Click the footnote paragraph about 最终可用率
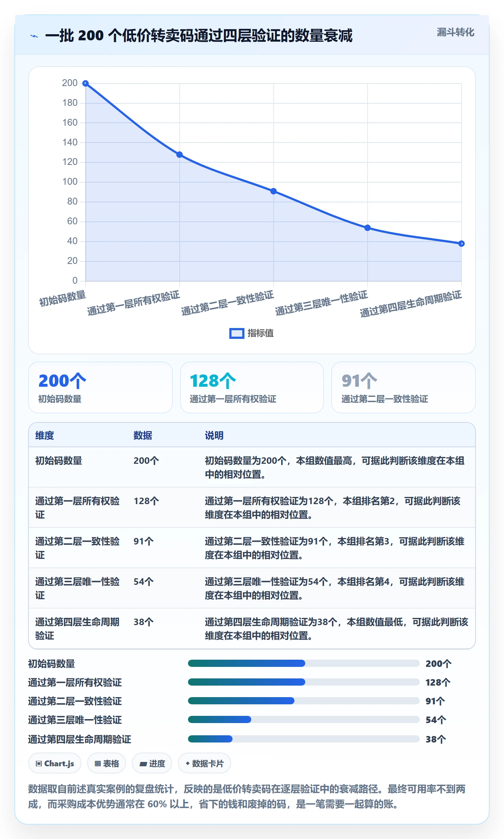This screenshot has height=839, width=504. (247, 797)
